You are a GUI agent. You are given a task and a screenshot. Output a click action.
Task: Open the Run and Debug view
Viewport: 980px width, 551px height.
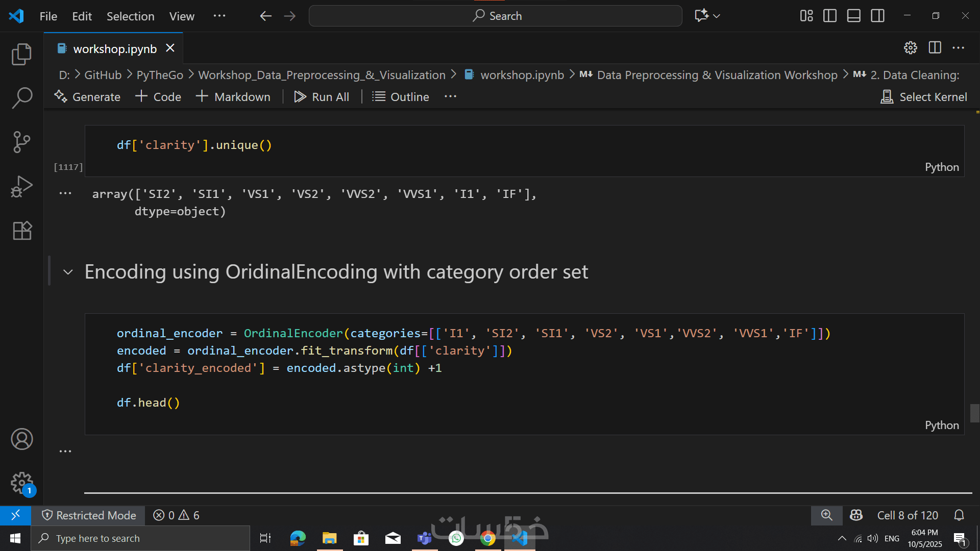pyautogui.click(x=21, y=186)
